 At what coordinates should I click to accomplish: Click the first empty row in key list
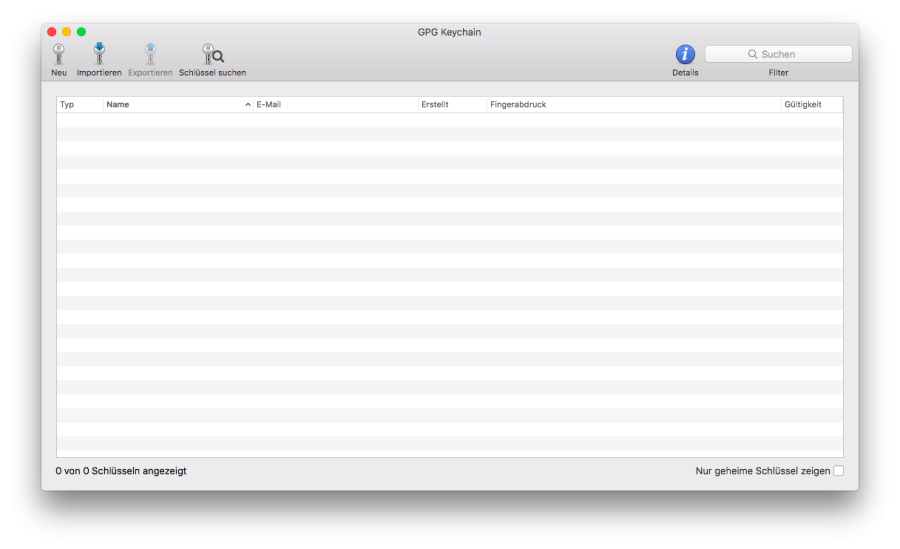(x=449, y=120)
